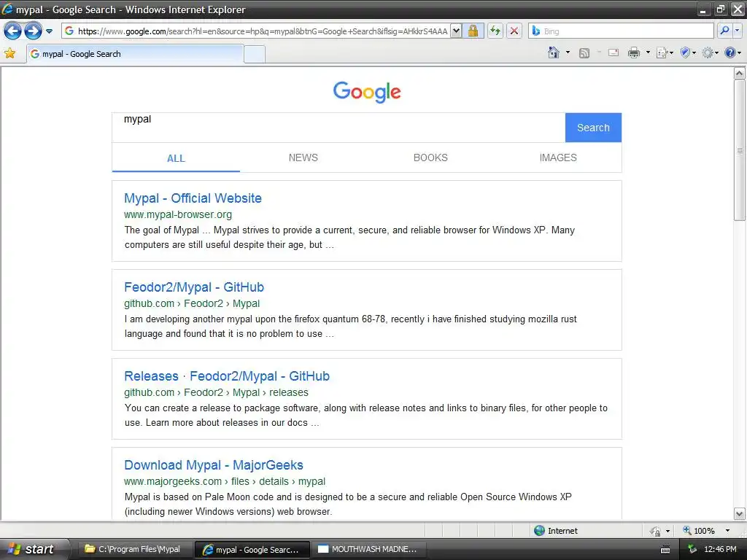Click the security lock icon in address bar
747x560 pixels.
coord(473,31)
